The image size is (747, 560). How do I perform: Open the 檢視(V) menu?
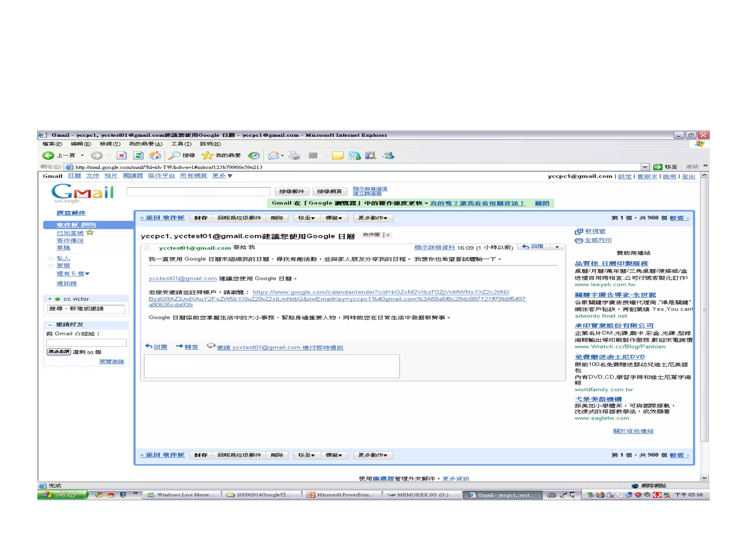pyautogui.click(x=110, y=144)
